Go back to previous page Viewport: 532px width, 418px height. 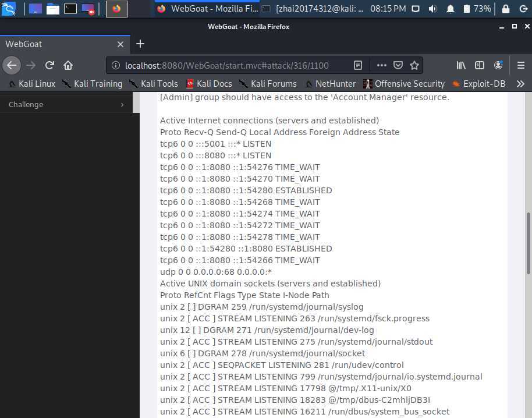point(12,65)
